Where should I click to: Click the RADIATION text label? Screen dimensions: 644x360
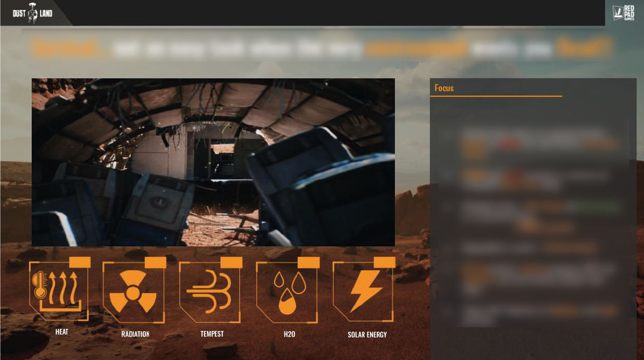pos(135,335)
